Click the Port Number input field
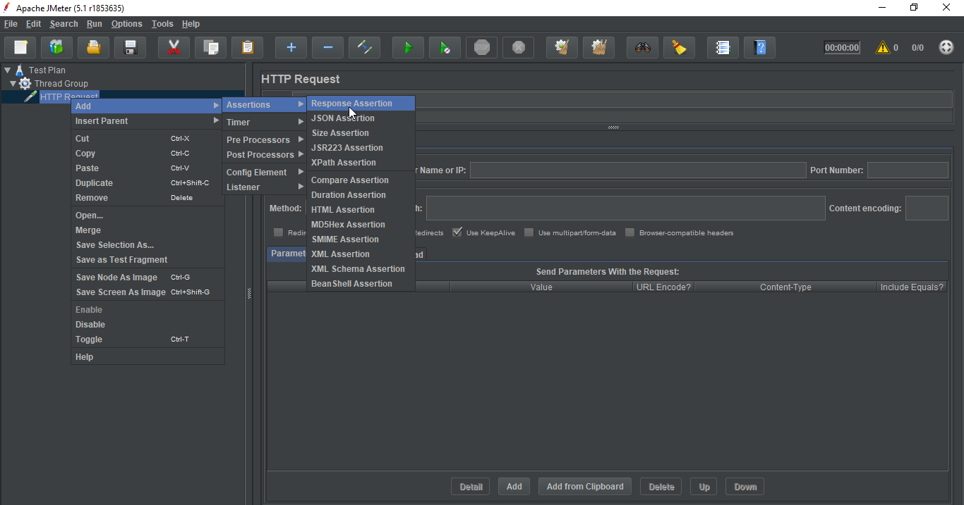The height and width of the screenshot is (505, 964). [x=907, y=170]
